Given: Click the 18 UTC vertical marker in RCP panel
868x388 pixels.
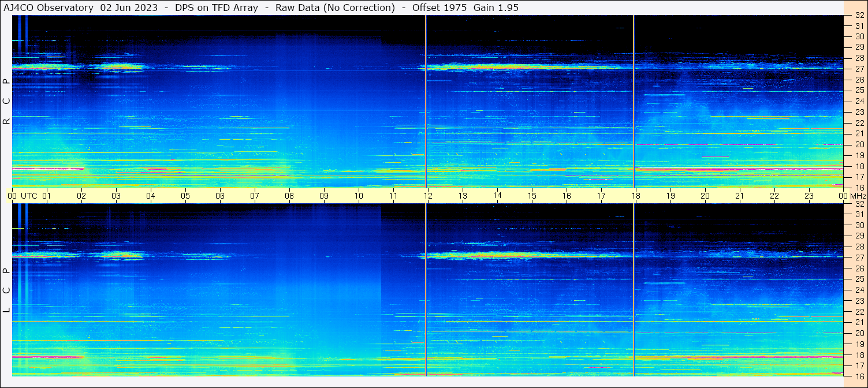Looking at the screenshot, I should pyautogui.click(x=634, y=102).
